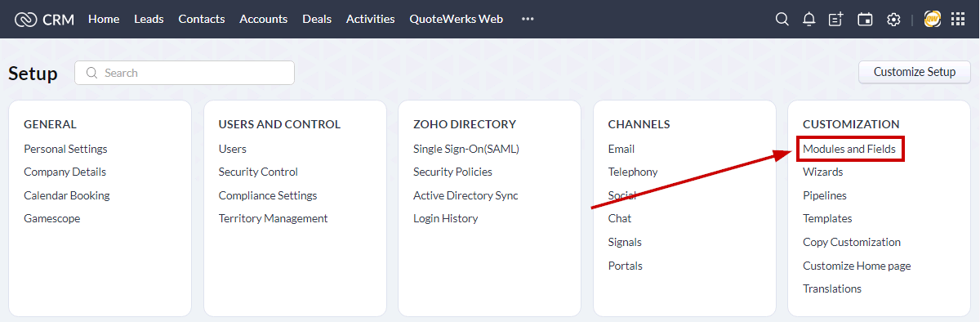
Task: Open Calendar Booking link
Action: coord(67,195)
